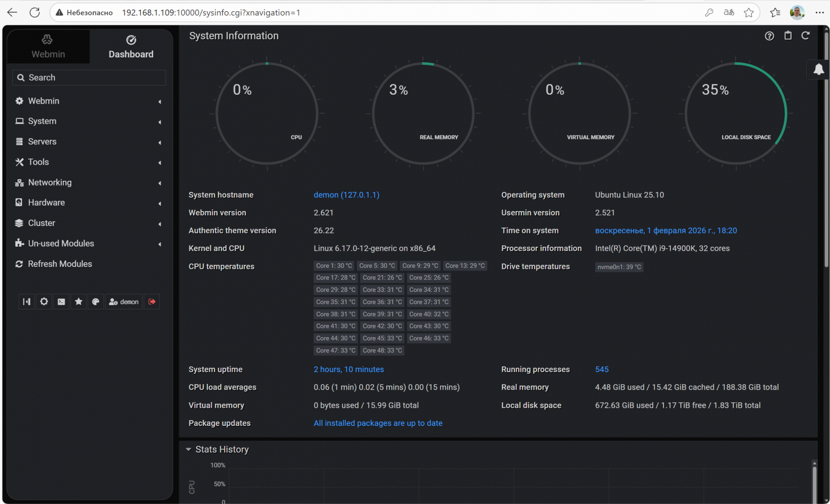Collapse the Stats History section
Image resolution: width=830 pixels, height=504 pixels.
click(x=188, y=450)
